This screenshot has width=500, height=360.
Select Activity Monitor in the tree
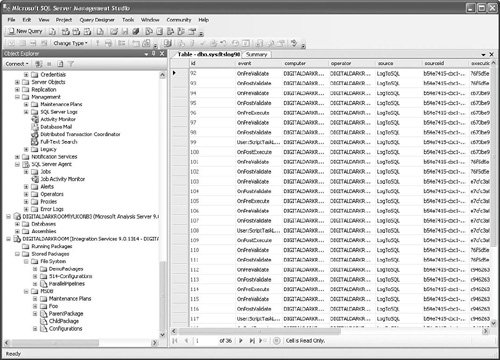[x=58, y=119]
